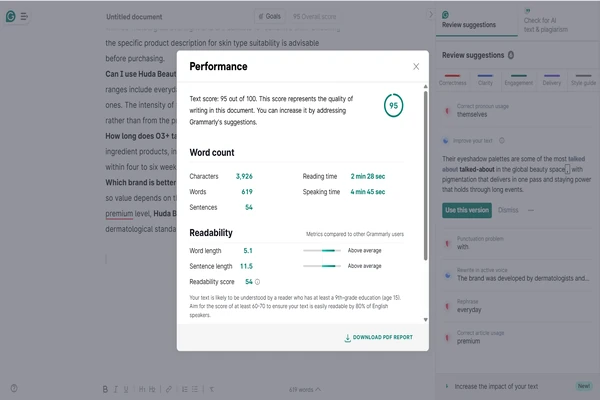600x400 pixels.
Task: Filter by Style guide category
Action: click(583, 80)
